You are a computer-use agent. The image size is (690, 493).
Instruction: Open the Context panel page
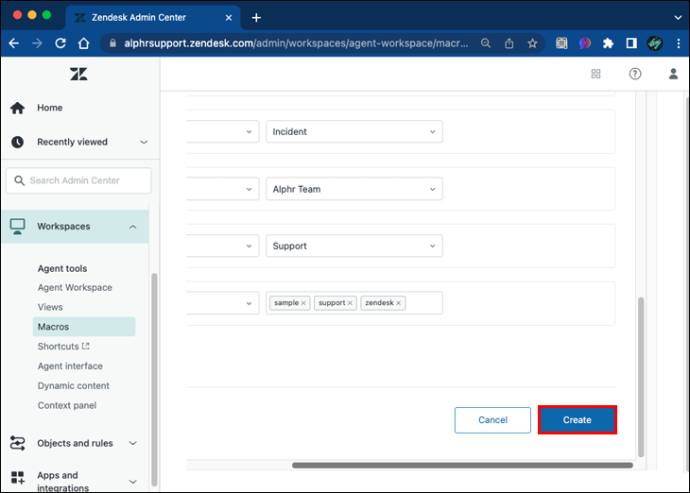[x=67, y=405]
